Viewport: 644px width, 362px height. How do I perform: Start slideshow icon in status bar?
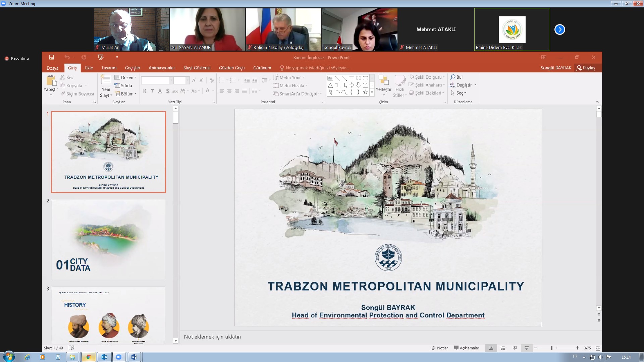point(527,348)
